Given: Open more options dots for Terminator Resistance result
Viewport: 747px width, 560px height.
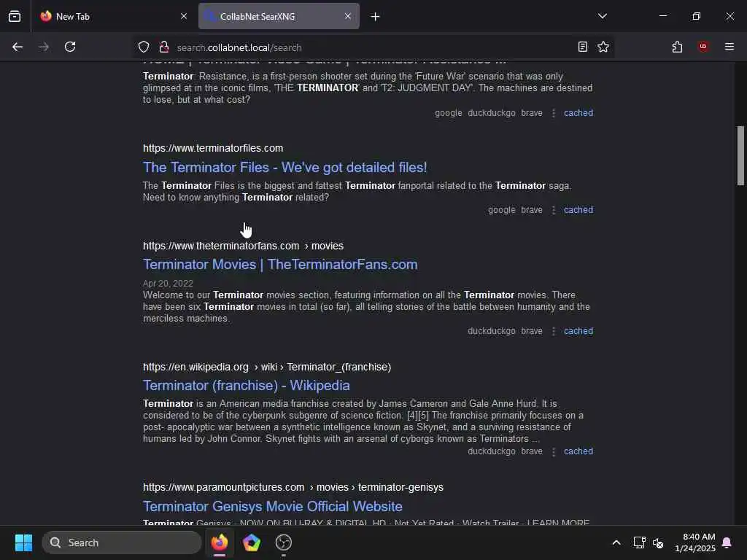Looking at the screenshot, I should pos(554,113).
